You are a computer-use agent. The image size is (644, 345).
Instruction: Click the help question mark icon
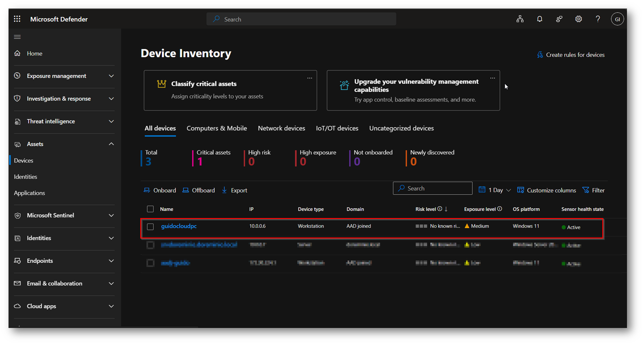point(598,19)
